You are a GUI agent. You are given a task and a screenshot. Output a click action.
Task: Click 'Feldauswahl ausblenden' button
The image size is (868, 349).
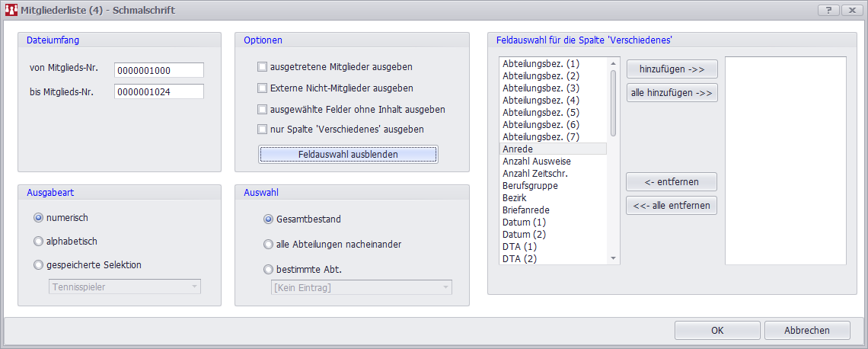pyautogui.click(x=348, y=155)
